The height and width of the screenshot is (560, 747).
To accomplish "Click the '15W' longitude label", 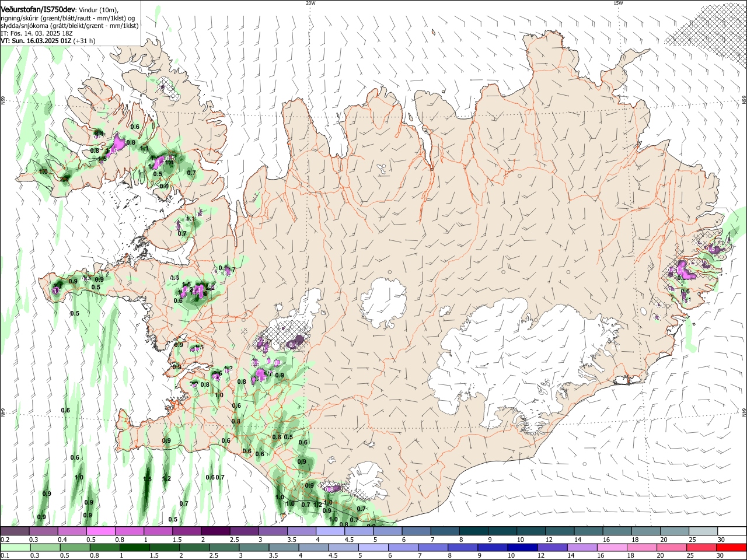I will (618, 3).
